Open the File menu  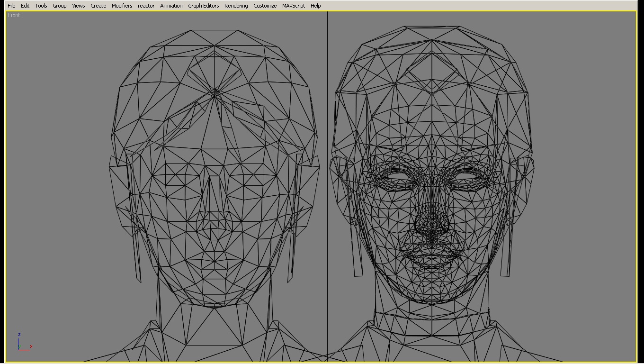11,6
